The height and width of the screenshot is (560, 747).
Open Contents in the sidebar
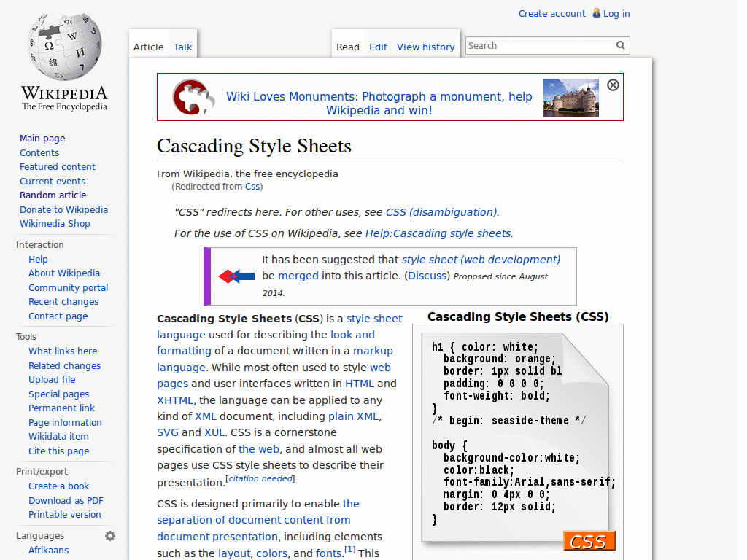[x=39, y=153]
